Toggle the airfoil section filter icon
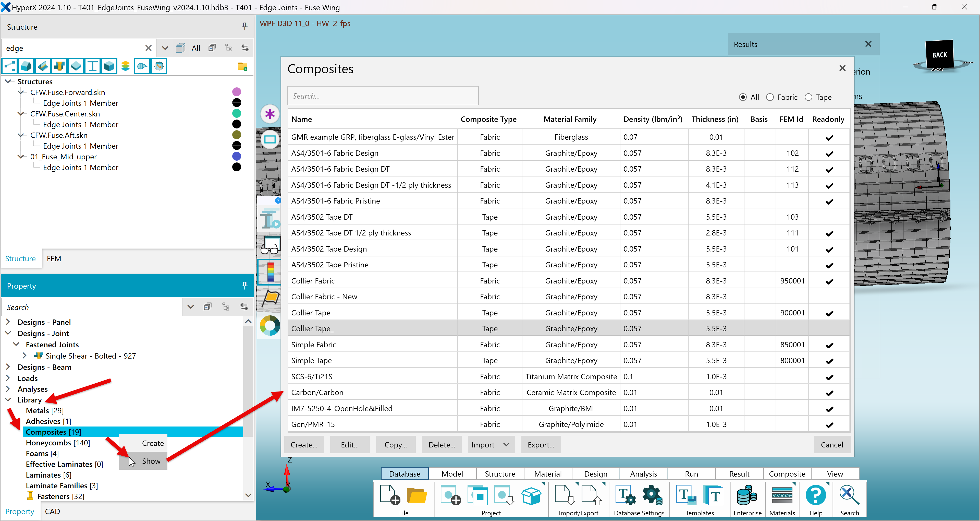Screen dimensions: 980x521 click(x=142, y=66)
